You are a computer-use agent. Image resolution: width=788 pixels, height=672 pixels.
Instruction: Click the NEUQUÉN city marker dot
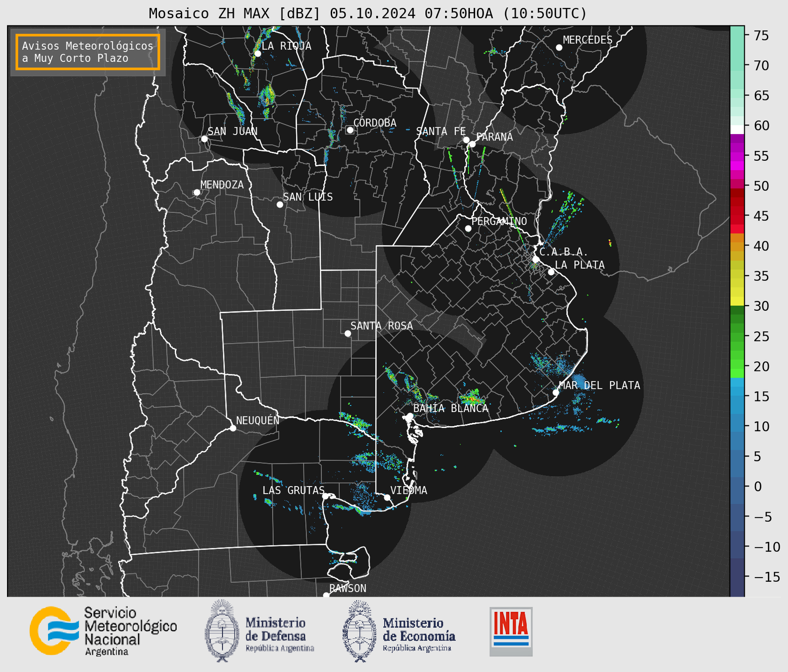tap(233, 428)
